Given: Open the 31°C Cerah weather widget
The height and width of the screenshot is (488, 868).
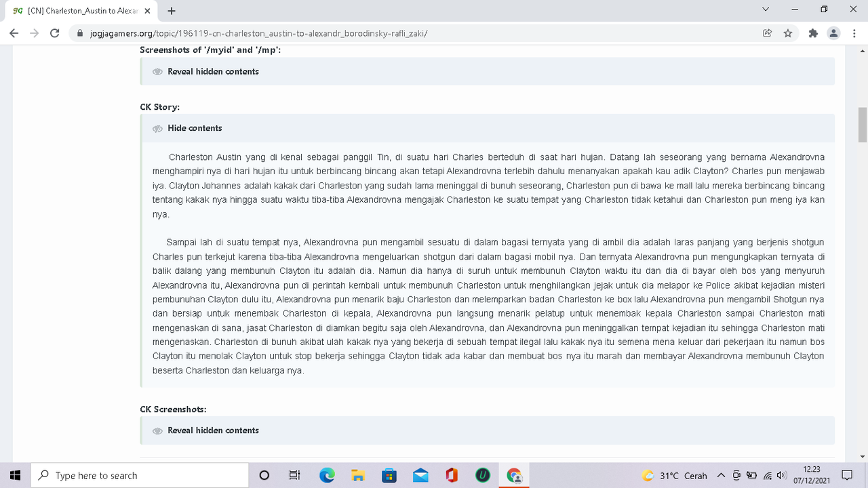Looking at the screenshot, I should [675, 475].
